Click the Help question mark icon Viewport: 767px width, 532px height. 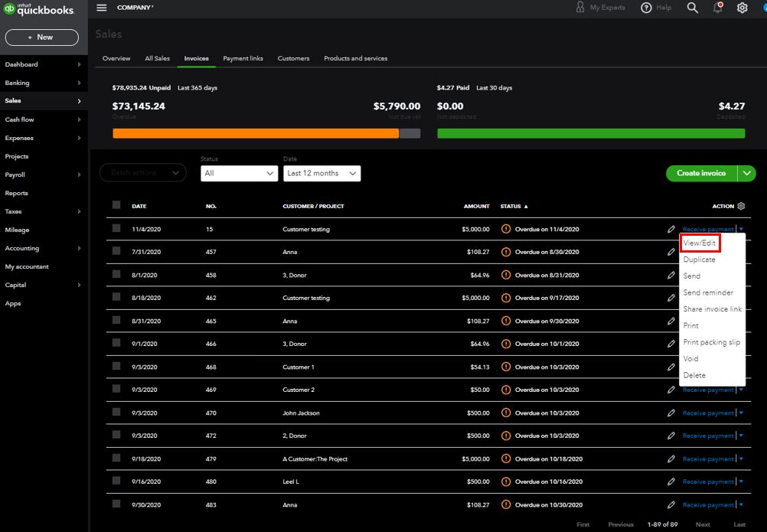pos(647,8)
